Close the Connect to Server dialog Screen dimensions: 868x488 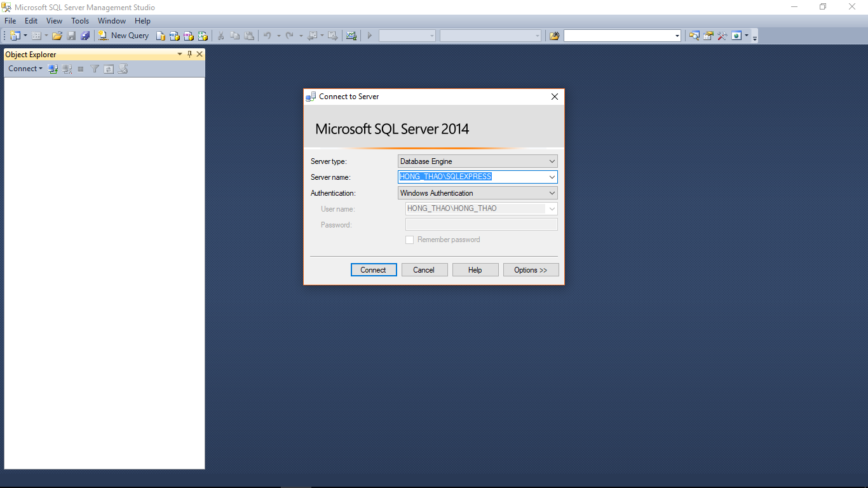(x=555, y=97)
